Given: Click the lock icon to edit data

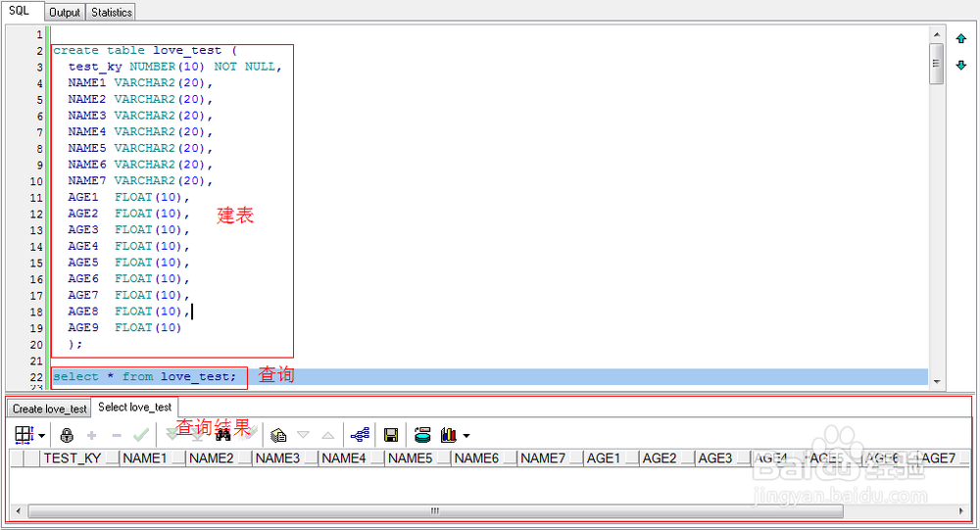Looking at the screenshot, I should point(67,435).
